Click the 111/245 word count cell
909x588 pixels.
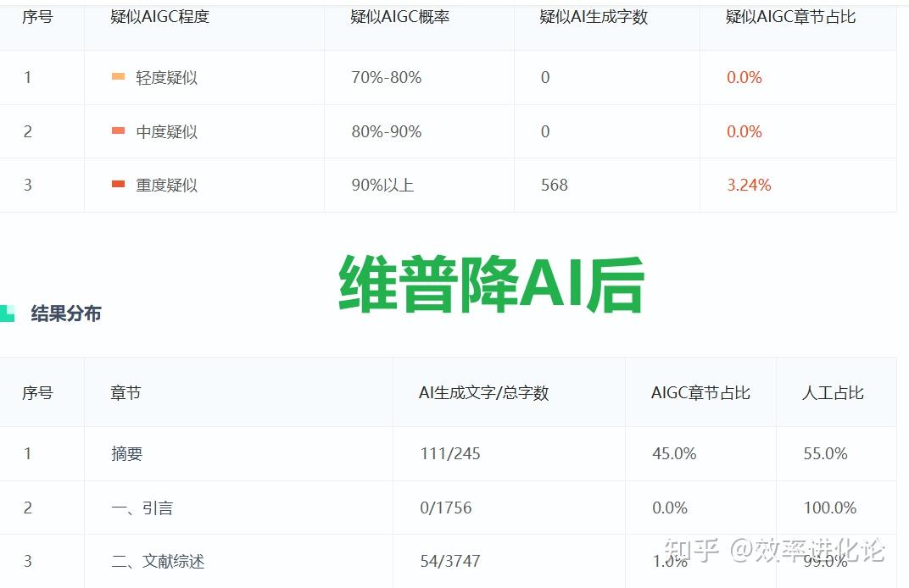pos(450,453)
